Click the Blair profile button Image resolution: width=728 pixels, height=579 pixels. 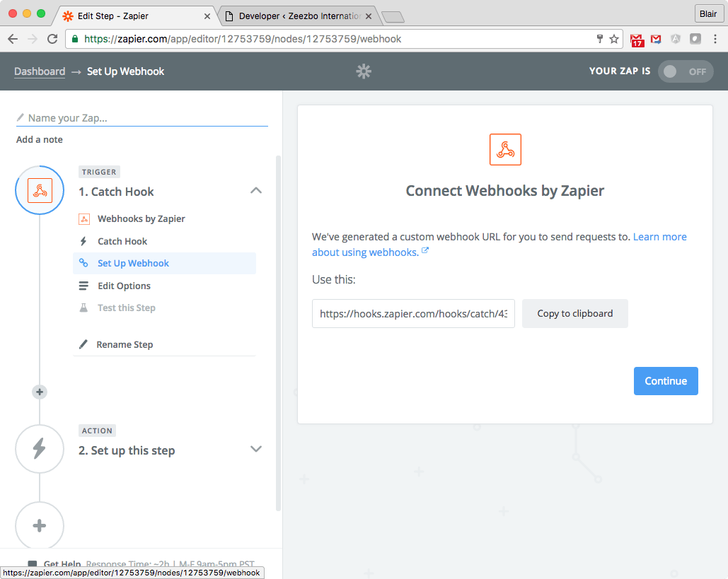[708, 14]
